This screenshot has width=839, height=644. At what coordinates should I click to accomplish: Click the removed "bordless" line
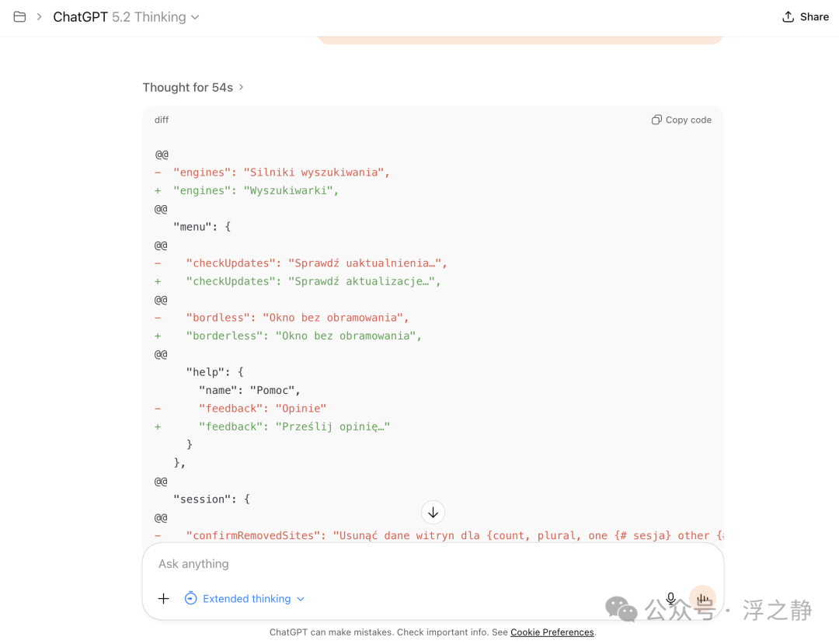281,318
